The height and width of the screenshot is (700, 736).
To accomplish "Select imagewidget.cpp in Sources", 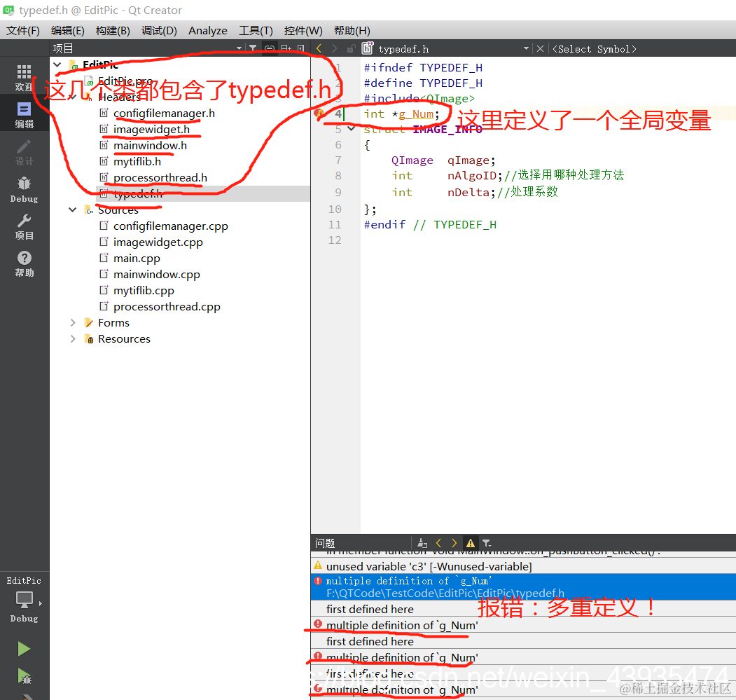I will click(x=158, y=242).
